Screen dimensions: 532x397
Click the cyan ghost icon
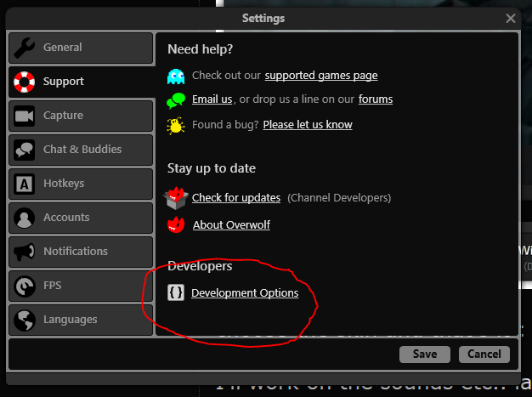tap(176, 77)
